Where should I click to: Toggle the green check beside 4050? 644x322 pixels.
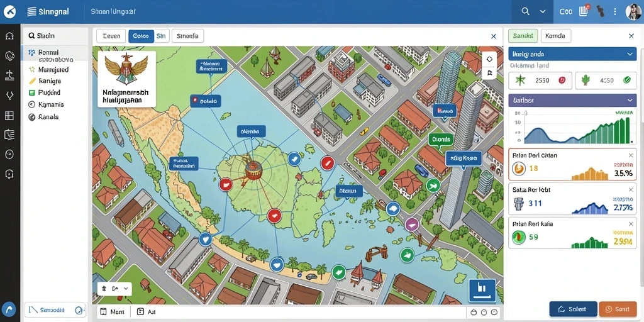coord(627,80)
